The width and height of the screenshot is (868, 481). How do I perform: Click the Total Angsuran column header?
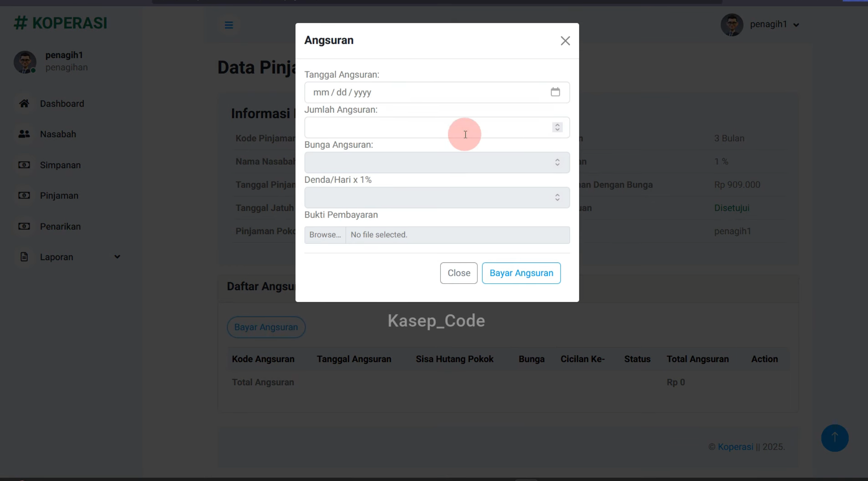[698, 359]
